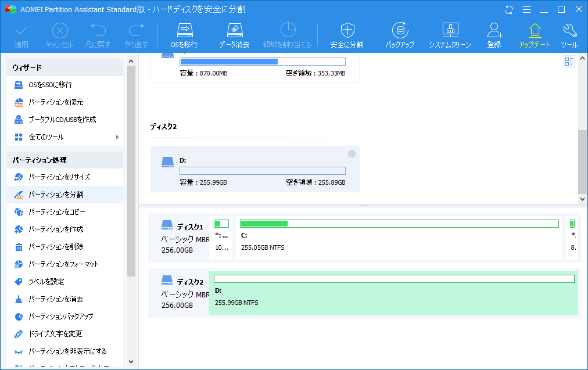Click the ディスク2 disk header in the map
Image resolution: width=588 pixels, height=370 pixels.
click(178, 294)
